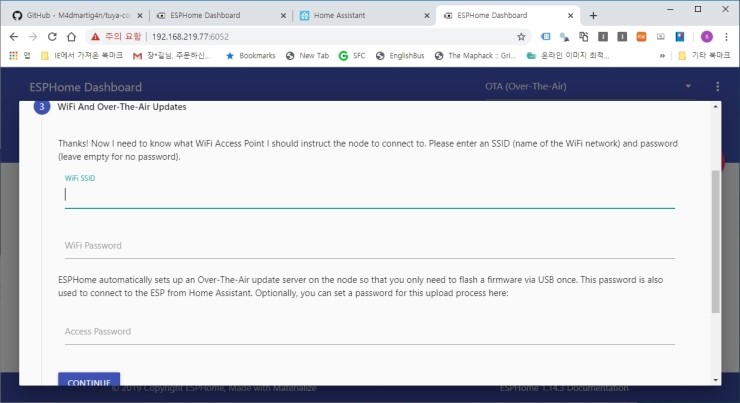Open the browser home page icon

[x=71, y=36]
